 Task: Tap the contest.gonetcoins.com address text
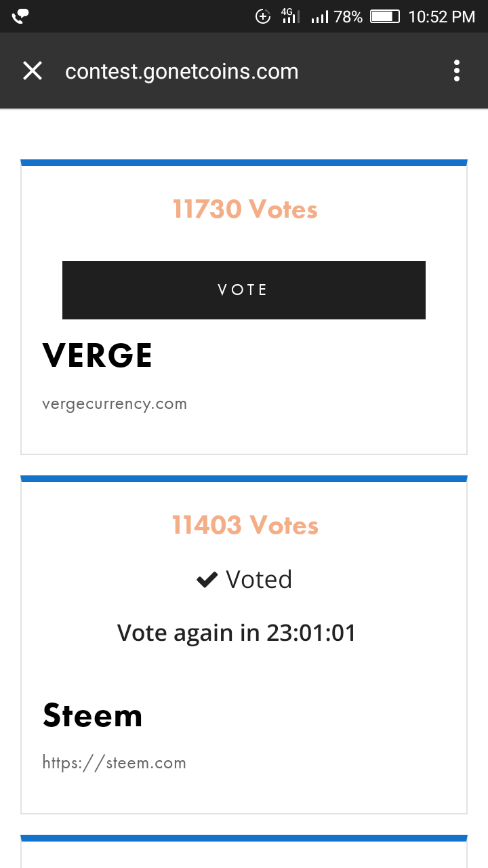pyautogui.click(x=182, y=71)
